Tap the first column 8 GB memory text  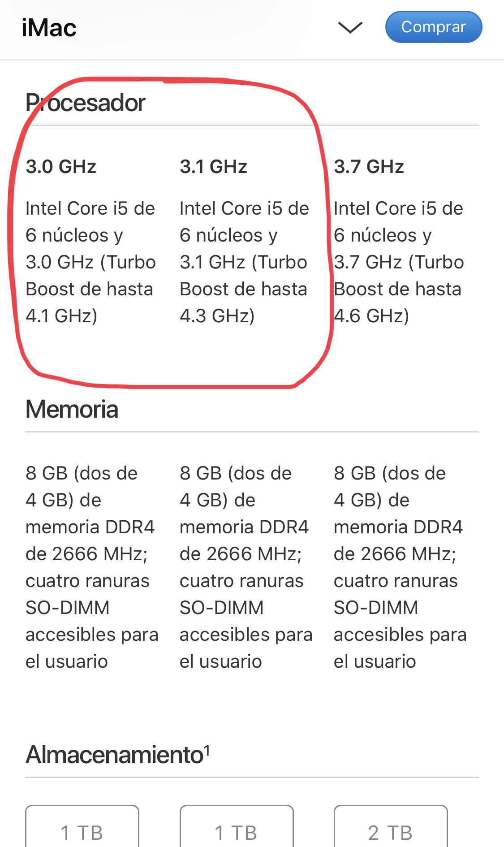click(92, 567)
